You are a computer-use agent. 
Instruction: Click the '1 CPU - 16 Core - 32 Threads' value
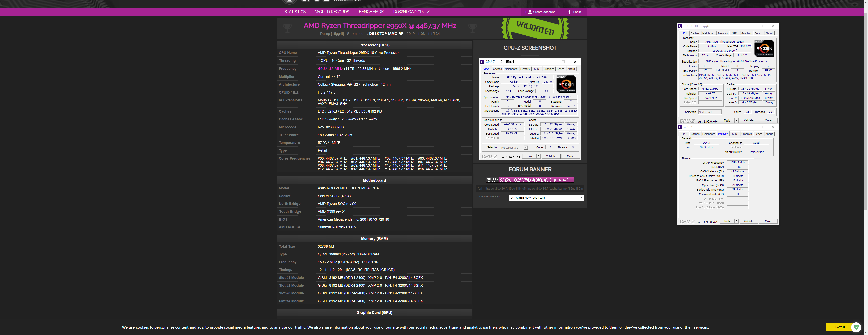click(x=341, y=60)
